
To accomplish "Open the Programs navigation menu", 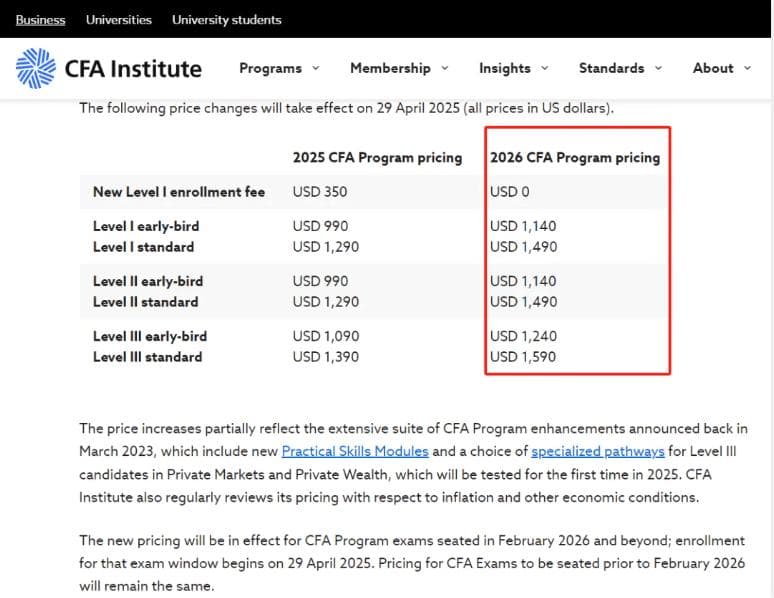I will coord(271,68).
